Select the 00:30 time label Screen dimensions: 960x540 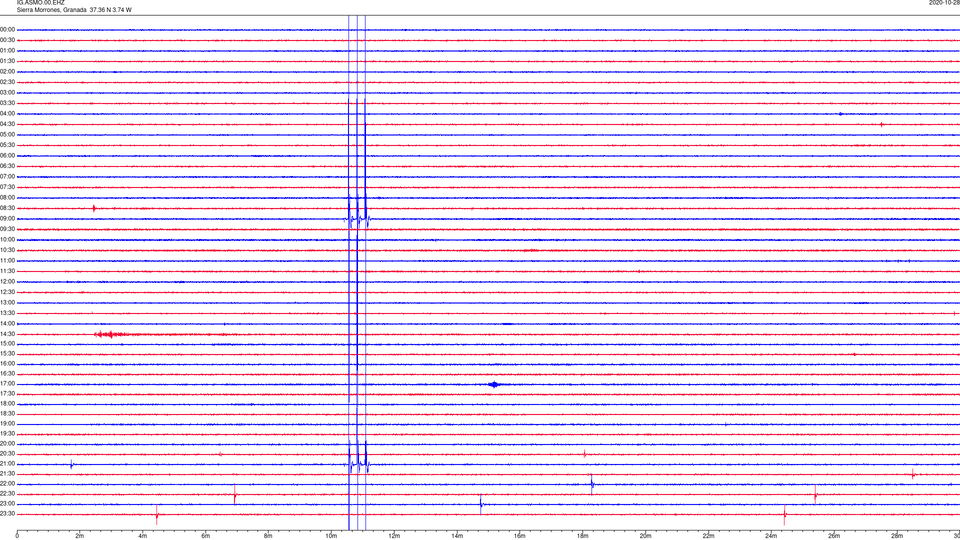[x=7, y=40]
